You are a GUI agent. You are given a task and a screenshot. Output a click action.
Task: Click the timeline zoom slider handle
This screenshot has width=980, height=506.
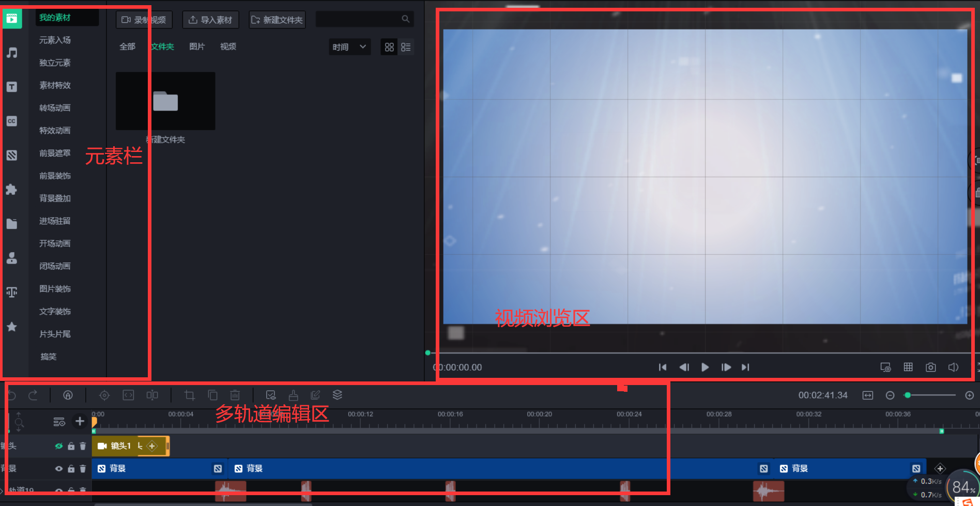908,395
